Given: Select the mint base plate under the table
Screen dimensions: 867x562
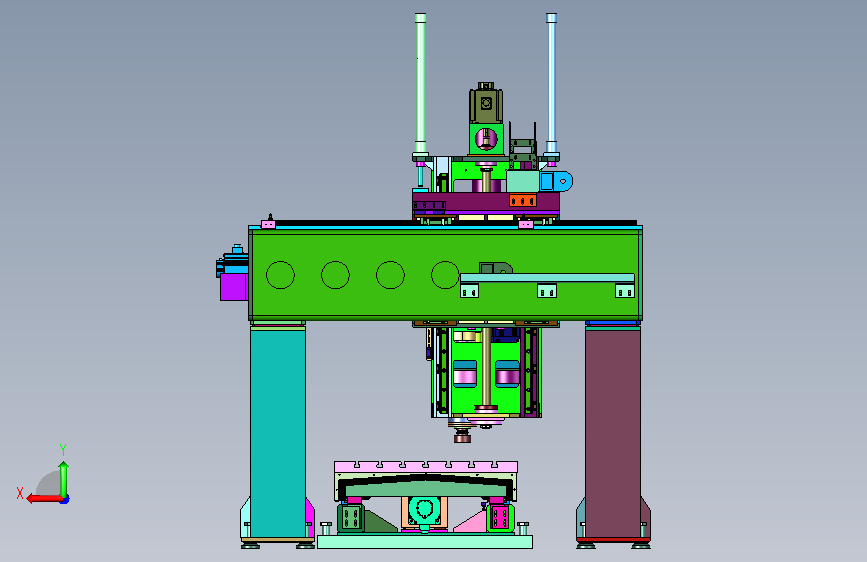Looking at the screenshot, I should point(425,542).
